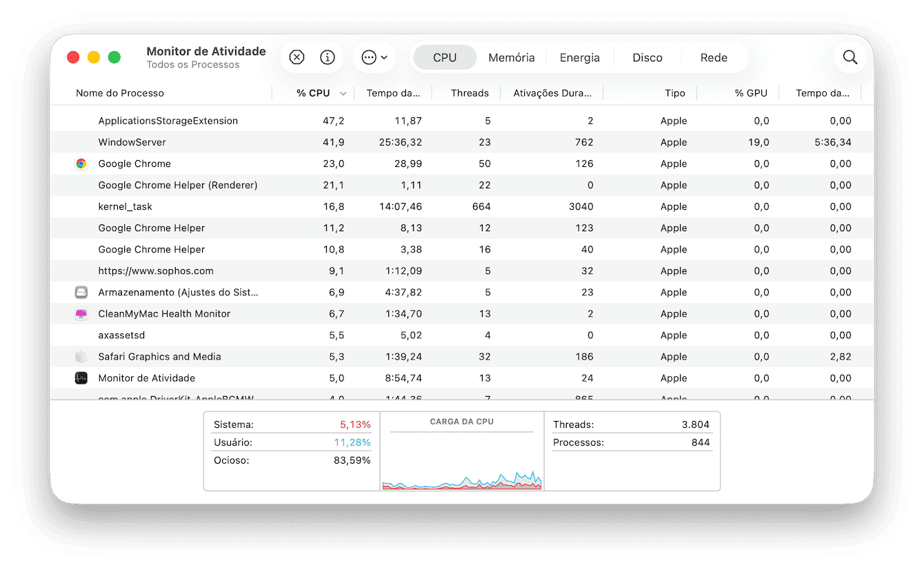Image resolution: width=924 pixels, height=570 pixels.
Task: Switch to the Memória tab
Action: [512, 57]
